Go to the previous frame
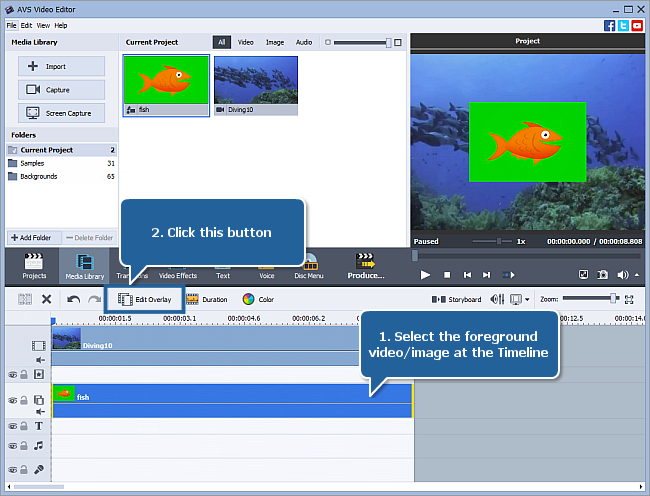This screenshot has height=496, width=650. tap(467, 275)
